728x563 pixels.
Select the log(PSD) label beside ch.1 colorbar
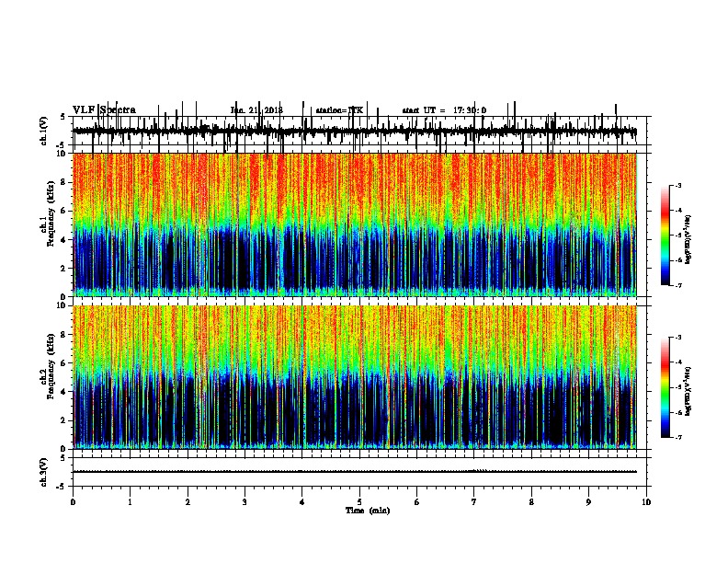[x=688, y=239]
